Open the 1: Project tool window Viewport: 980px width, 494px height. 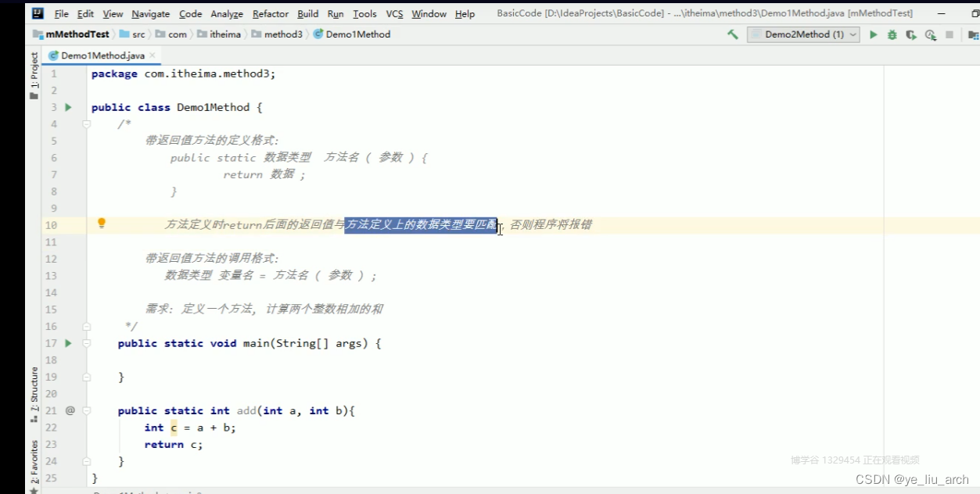pyautogui.click(x=34, y=70)
